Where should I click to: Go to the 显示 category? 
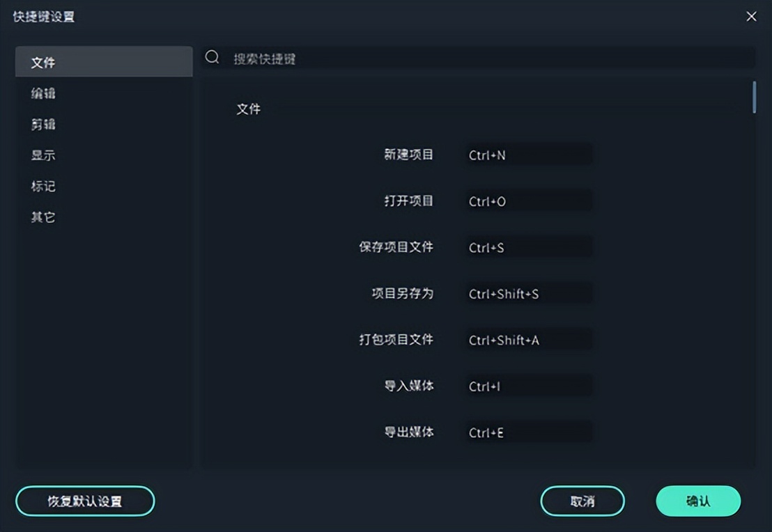43,155
